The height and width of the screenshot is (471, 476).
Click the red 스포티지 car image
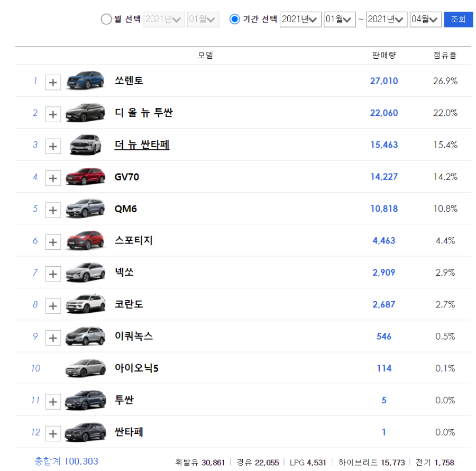click(x=85, y=240)
